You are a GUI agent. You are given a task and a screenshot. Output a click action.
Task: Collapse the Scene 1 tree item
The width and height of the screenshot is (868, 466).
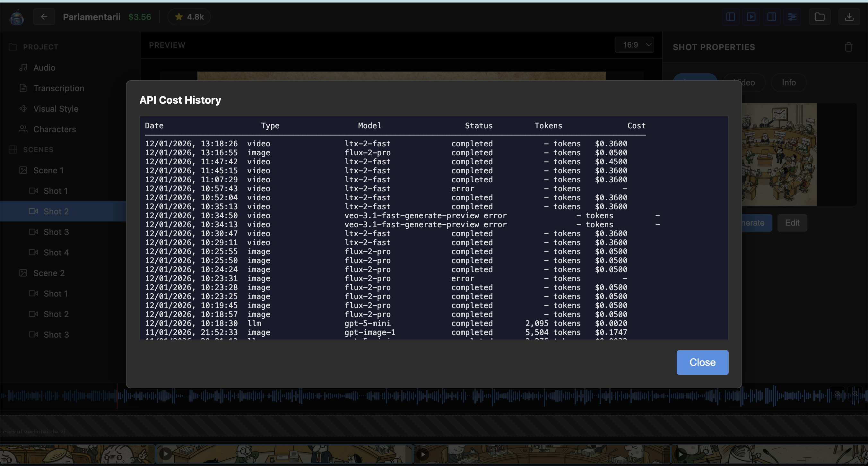click(48, 170)
